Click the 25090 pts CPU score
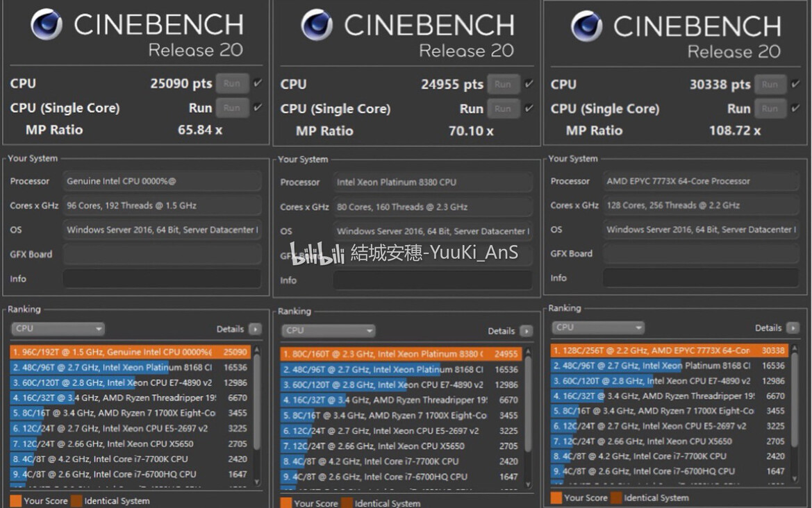This screenshot has height=508, width=812. 181,83
